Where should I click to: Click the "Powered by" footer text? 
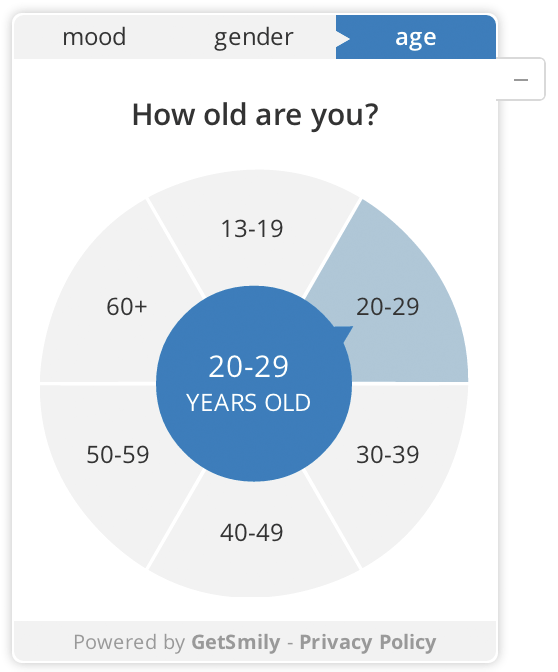(x=129, y=642)
